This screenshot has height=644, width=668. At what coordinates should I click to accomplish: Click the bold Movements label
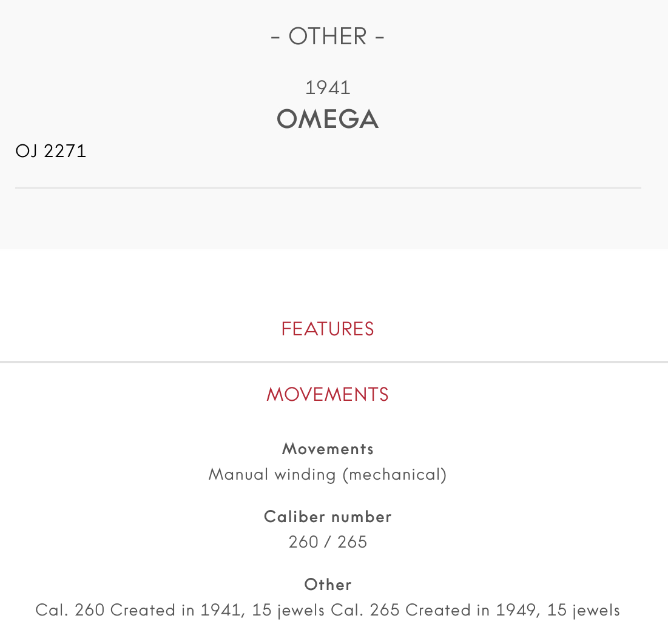click(328, 449)
